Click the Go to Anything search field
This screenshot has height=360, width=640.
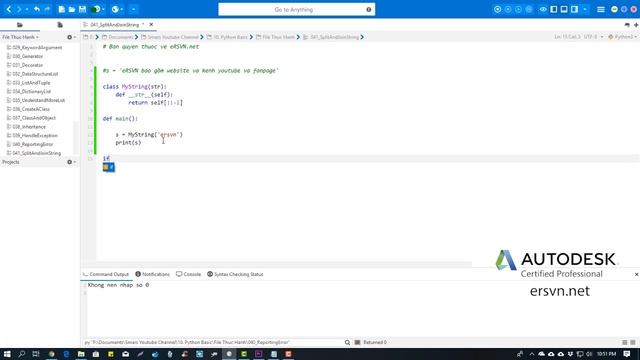point(296,9)
